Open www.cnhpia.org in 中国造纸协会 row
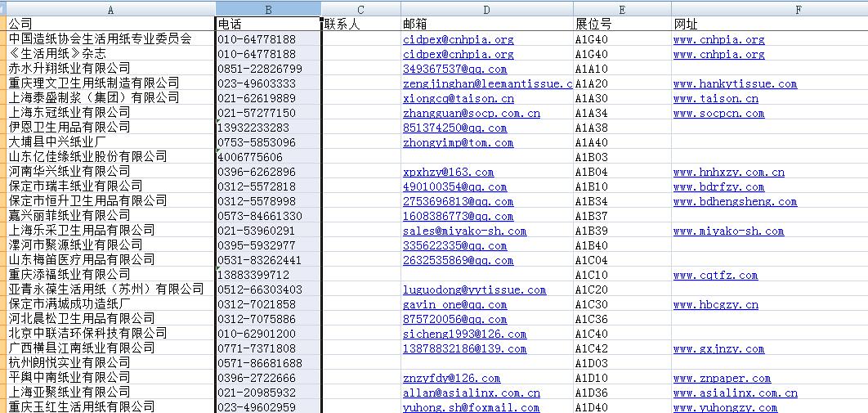The height and width of the screenshot is (413, 868). 718,39
